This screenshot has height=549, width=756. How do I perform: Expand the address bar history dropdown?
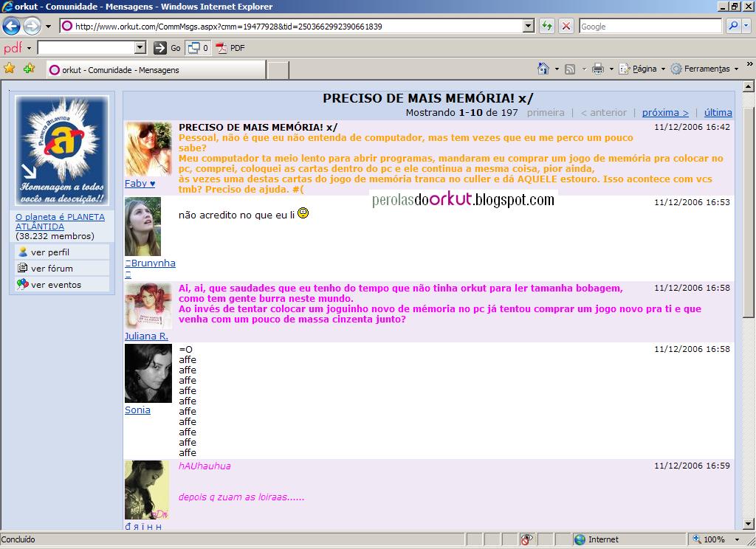pyautogui.click(x=529, y=26)
